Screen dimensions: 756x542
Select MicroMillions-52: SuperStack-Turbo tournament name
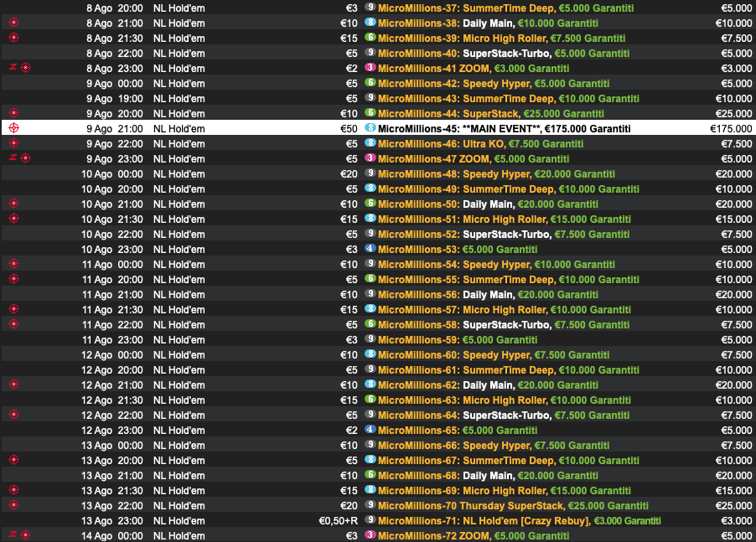504,235
